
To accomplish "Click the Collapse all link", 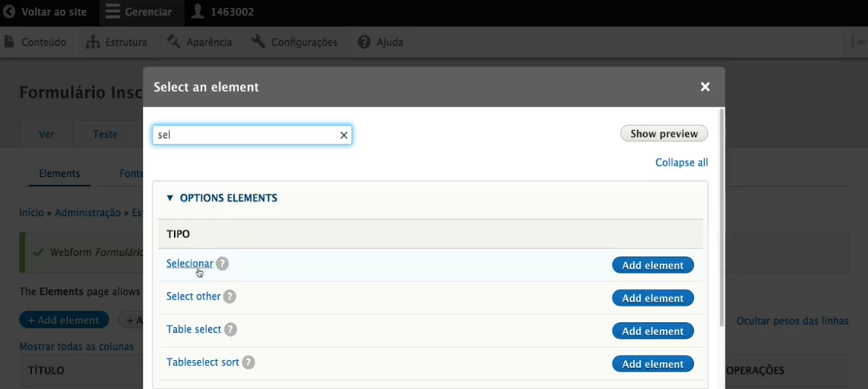I will pos(681,163).
